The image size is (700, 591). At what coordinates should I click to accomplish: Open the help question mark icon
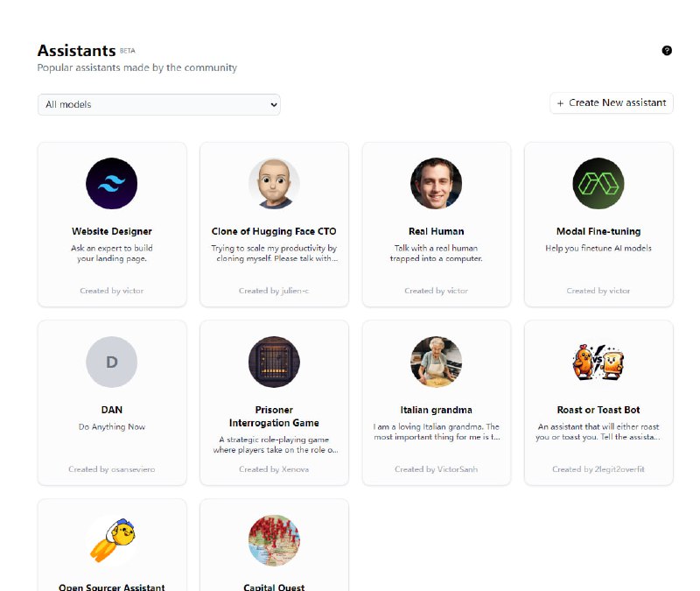pyautogui.click(x=667, y=51)
